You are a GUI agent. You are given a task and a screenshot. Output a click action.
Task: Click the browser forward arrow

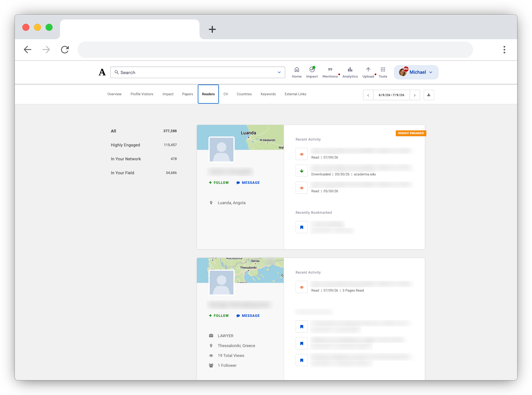[x=46, y=50]
